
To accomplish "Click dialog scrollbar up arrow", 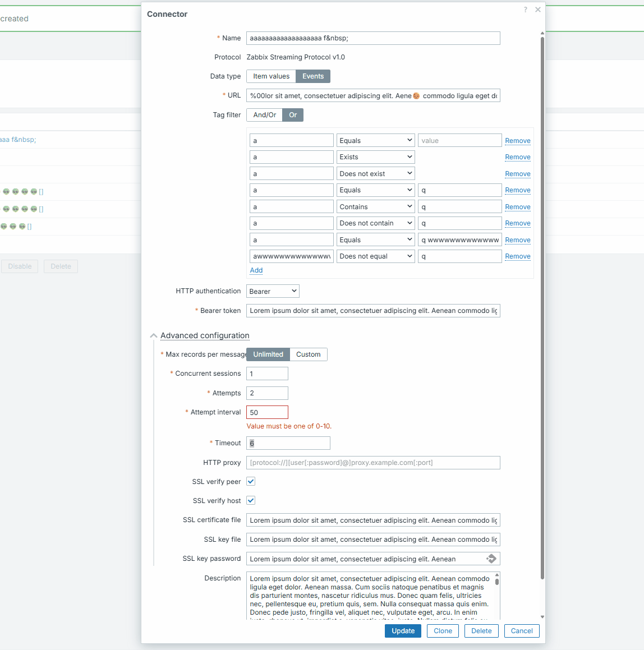I will coord(542,34).
